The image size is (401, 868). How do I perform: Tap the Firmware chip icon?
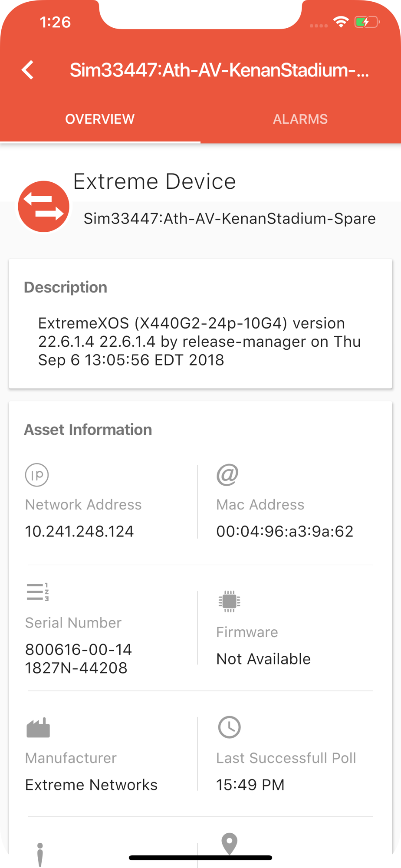(x=229, y=601)
